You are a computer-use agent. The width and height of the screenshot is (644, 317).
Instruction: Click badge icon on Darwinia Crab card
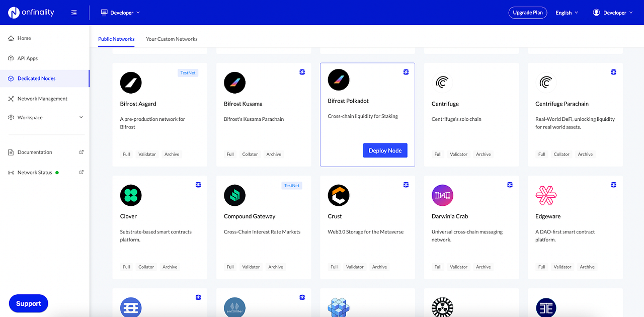pyautogui.click(x=510, y=185)
